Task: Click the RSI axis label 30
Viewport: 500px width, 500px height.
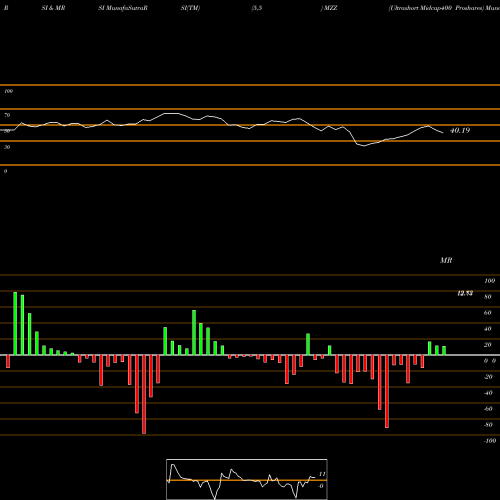Action: coord(7,147)
